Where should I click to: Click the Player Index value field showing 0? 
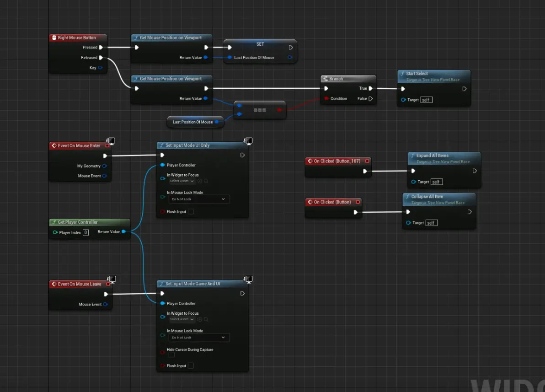[85, 232]
